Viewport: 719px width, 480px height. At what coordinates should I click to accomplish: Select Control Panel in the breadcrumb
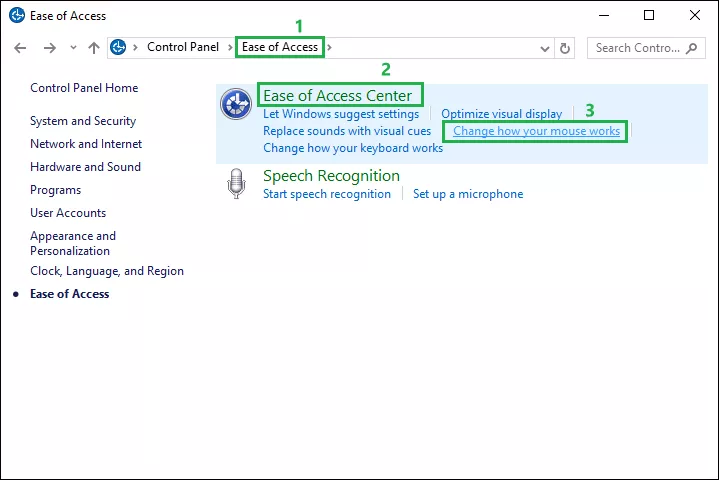point(183,47)
